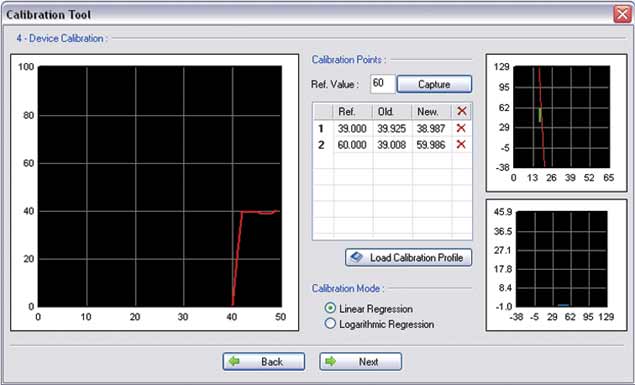This screenshot has height=385, width=635.
Task: Click the green left arrow on Back
Action: pos(234,361)
